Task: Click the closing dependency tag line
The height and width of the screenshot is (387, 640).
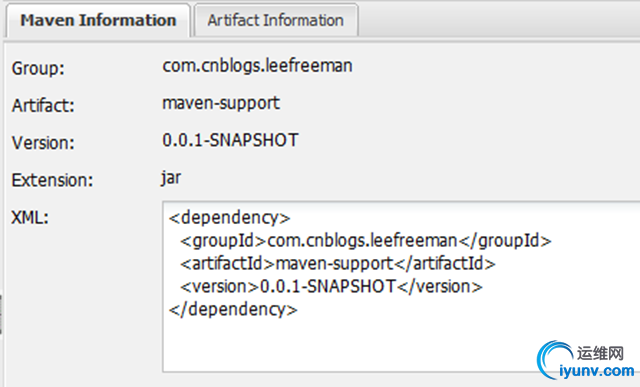Action: [233, 309]
